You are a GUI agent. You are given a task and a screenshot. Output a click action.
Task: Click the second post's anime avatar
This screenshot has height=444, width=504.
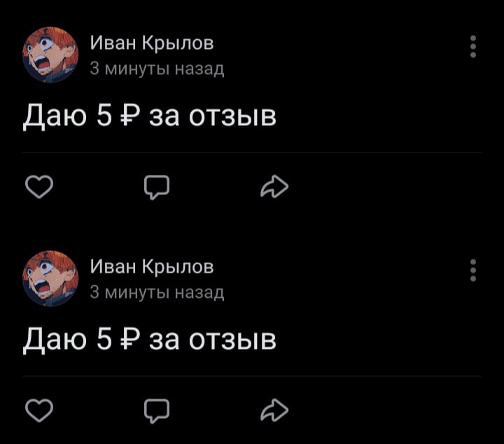click(x=50, y=278)
